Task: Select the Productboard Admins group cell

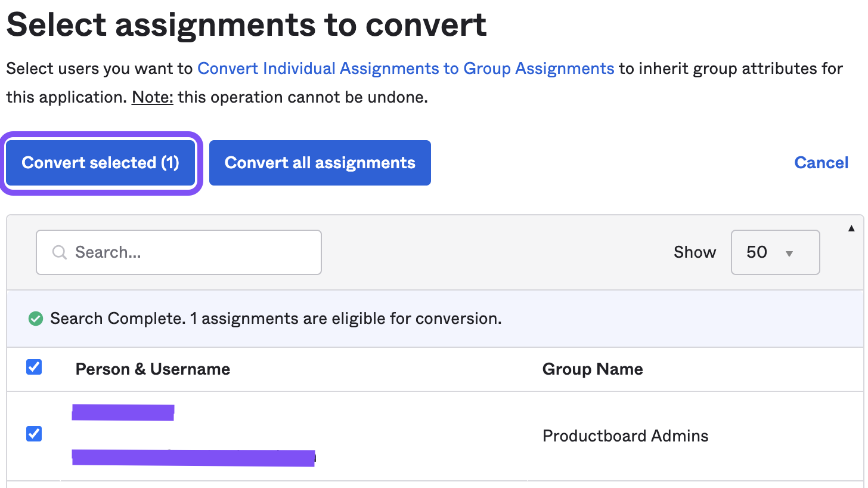Action: tap(625, 436)
